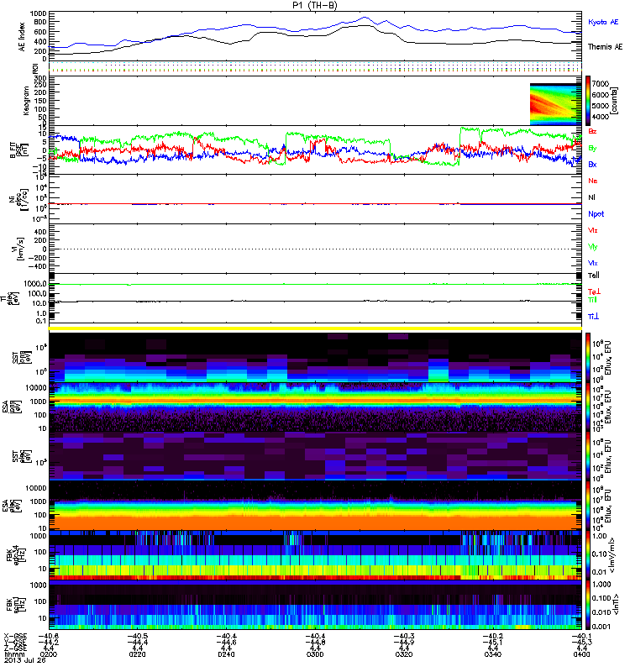Screen dimensions: 630x672
Task: Click the "7000" keogram colorbar tick
Action: (x=601, y=83)
